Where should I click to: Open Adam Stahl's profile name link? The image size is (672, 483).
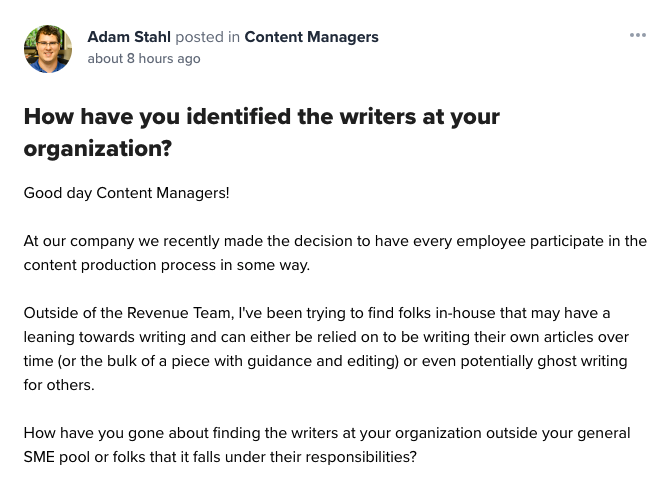click(x=129, y=37)
